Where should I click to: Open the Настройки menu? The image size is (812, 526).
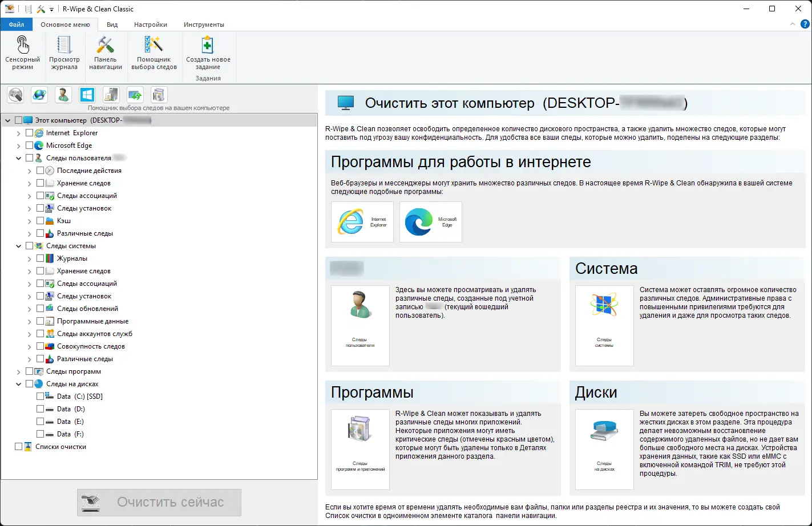click(150, 24)
